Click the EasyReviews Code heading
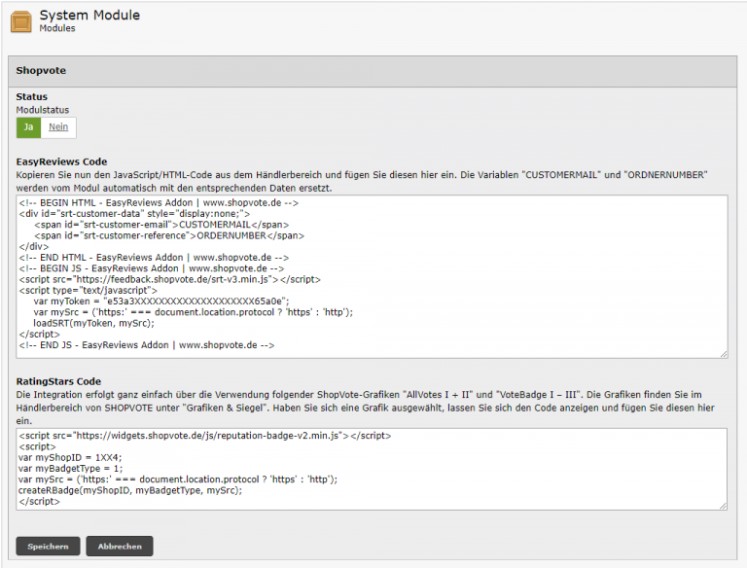Image resolution: width=747 pixels, height=568 pixels. [61, 162]
